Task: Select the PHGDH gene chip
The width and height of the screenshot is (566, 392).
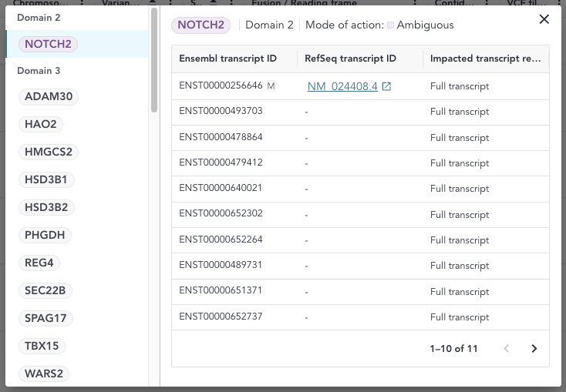Action: pyautogui.click(x=45, y=235)
